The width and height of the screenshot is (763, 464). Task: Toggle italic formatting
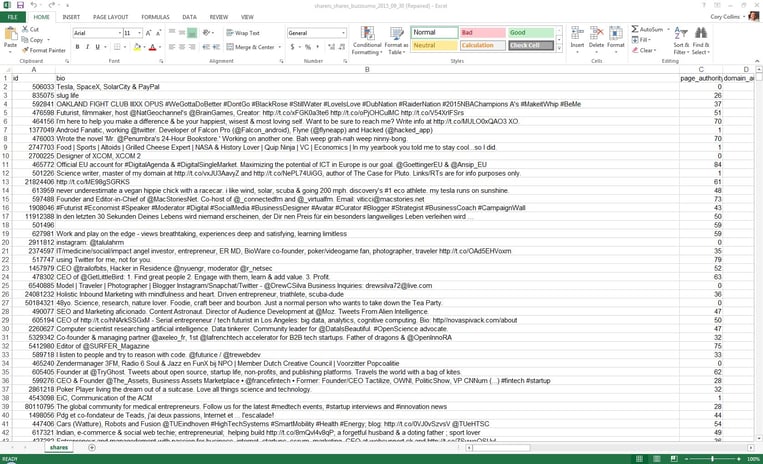87,47
